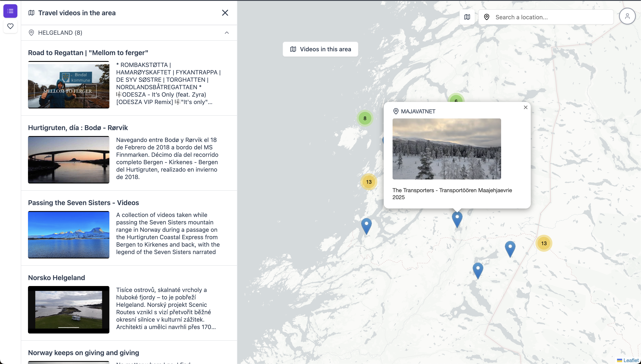Open the Road to Regattan video thumbnail
Image resolution: width=641 pixels, height=364 pixels.
(68, 85)
